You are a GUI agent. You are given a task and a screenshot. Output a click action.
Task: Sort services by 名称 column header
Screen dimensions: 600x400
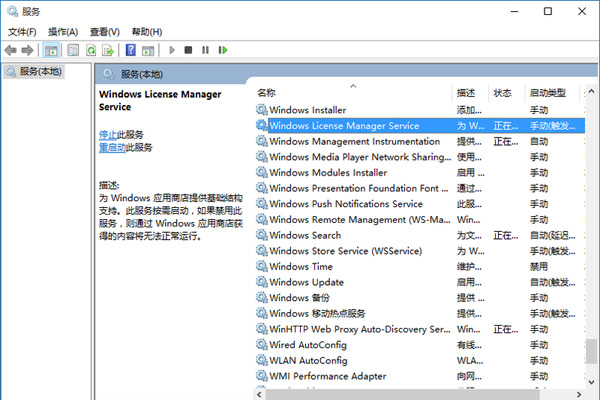[350, 92]
